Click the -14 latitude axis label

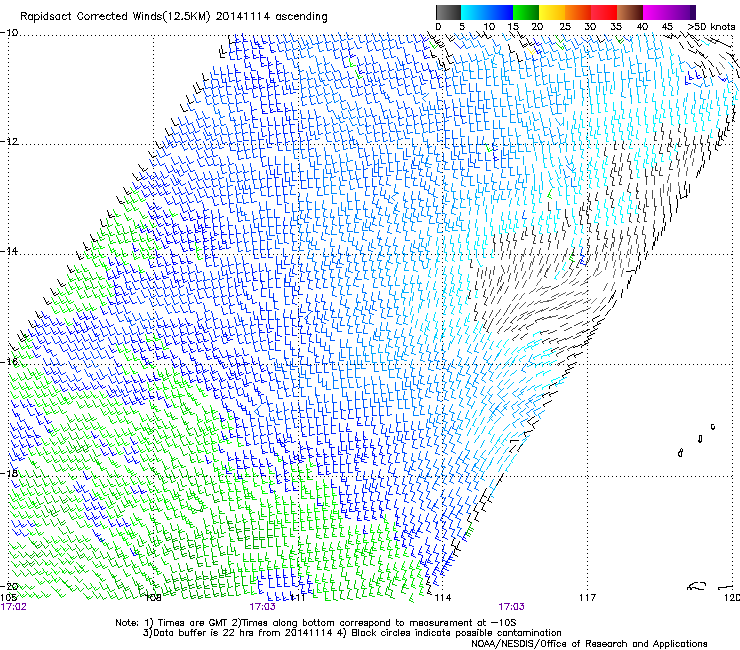coord(9,251)
